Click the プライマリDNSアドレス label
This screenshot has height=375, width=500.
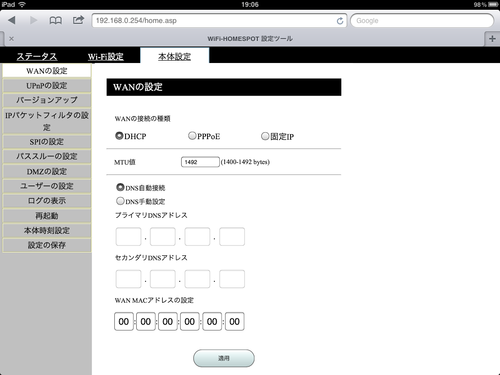tap(151, 215)
